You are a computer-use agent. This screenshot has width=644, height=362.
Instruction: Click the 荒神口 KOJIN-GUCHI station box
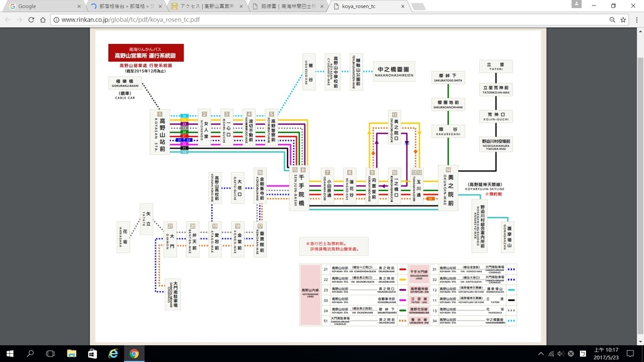point(496,116)
